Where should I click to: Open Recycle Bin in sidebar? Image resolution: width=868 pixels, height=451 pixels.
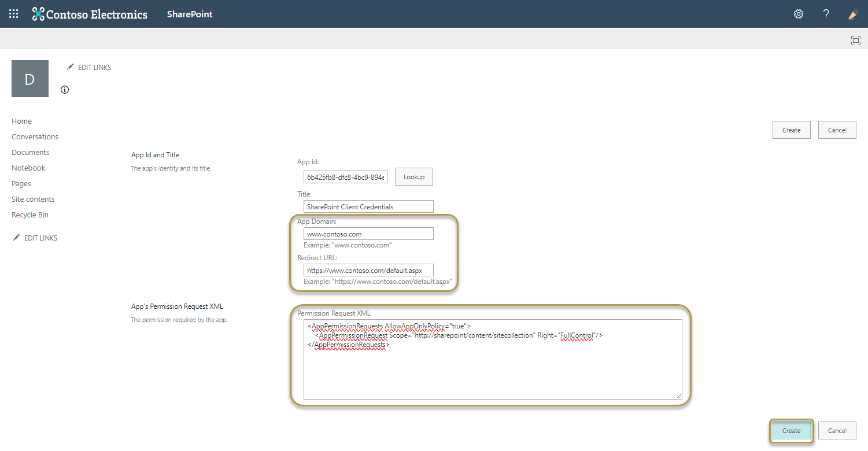30,215
